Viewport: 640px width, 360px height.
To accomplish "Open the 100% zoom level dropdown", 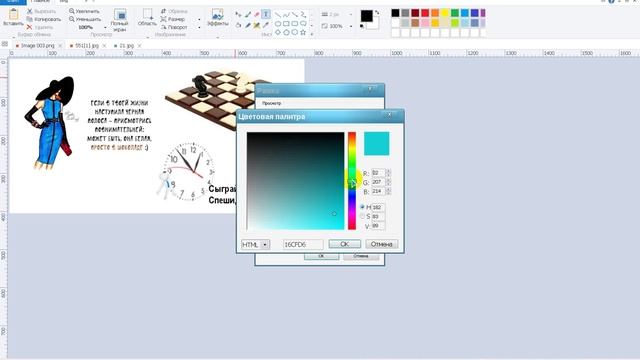I will pos(105,27).
